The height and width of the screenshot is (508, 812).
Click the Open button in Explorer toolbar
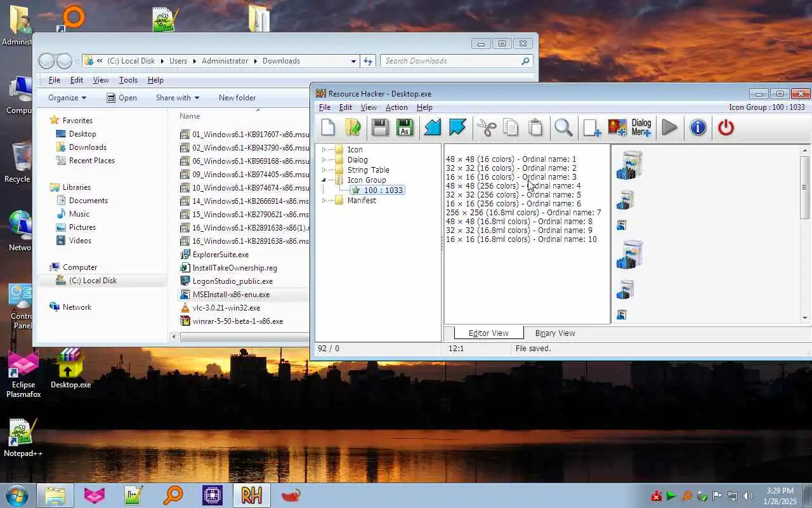tap(121, 98)
